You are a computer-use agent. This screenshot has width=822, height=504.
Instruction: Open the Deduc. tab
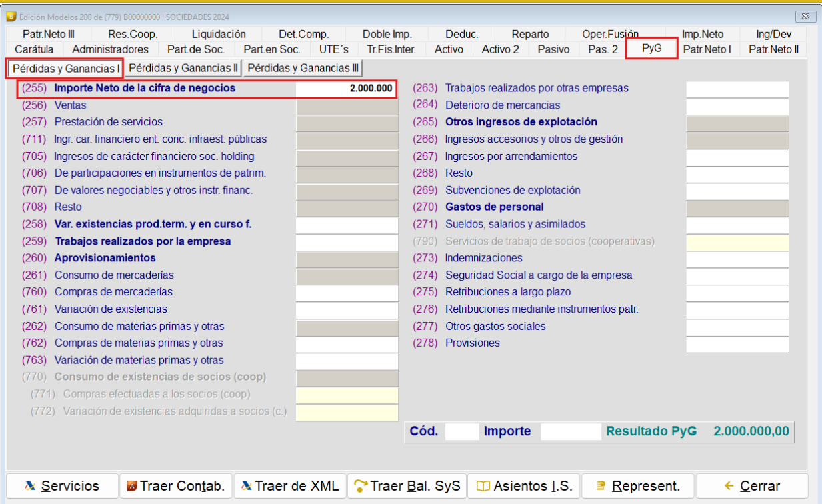(462, 34)
